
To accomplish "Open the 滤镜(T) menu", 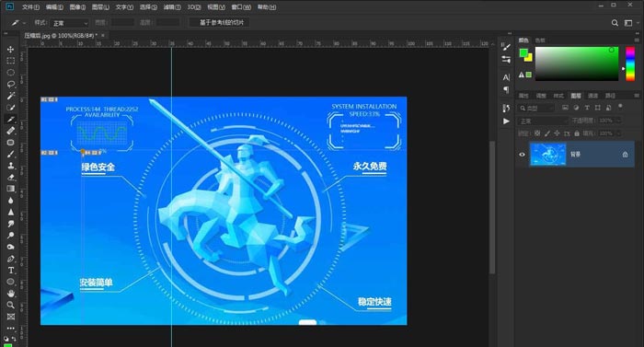I will (172, 7).
